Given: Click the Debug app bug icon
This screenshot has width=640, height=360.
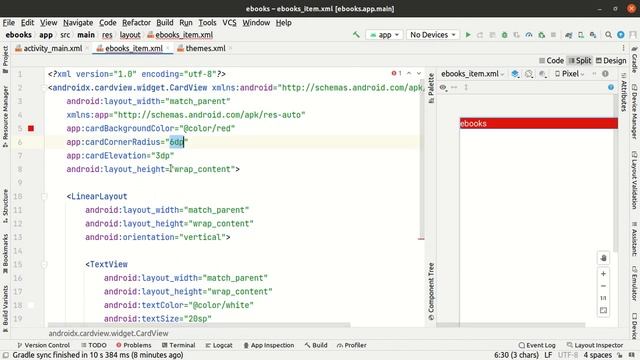Looking at the screenshot, I should pyautogui.click(x=504, y=35).
